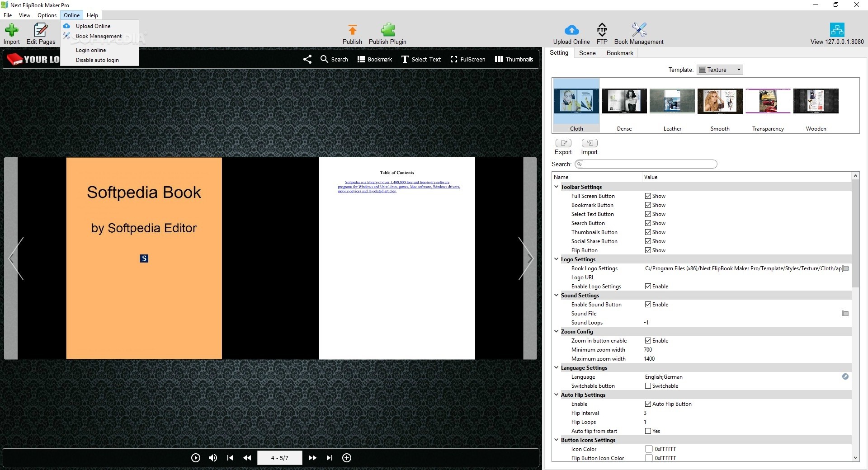Click the Upload Online cloud toolbar icon
The image size is (868, 470).
click(x=571, y=30)
